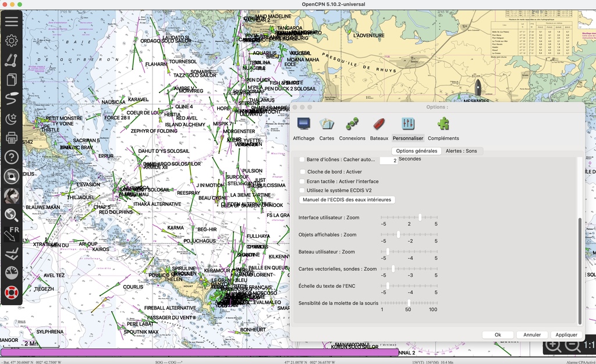This screenshot has height=364, width=596.
Task: Click the Appliquer button
Action: click(566, 335)
